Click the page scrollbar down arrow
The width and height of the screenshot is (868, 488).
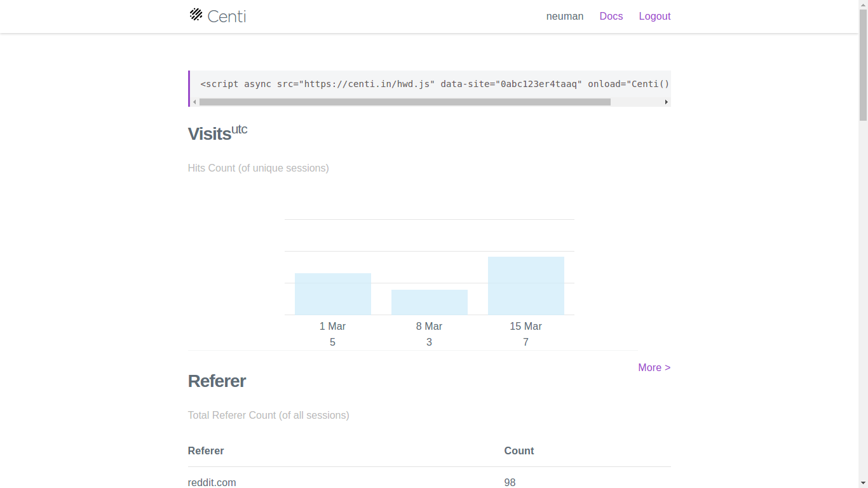click(863, 483)
